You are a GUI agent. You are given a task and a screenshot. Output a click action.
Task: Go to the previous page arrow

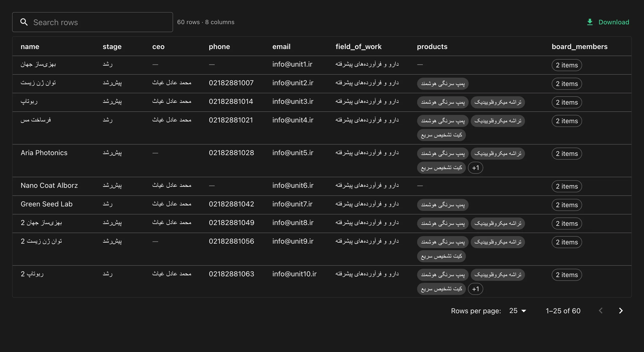601,311
